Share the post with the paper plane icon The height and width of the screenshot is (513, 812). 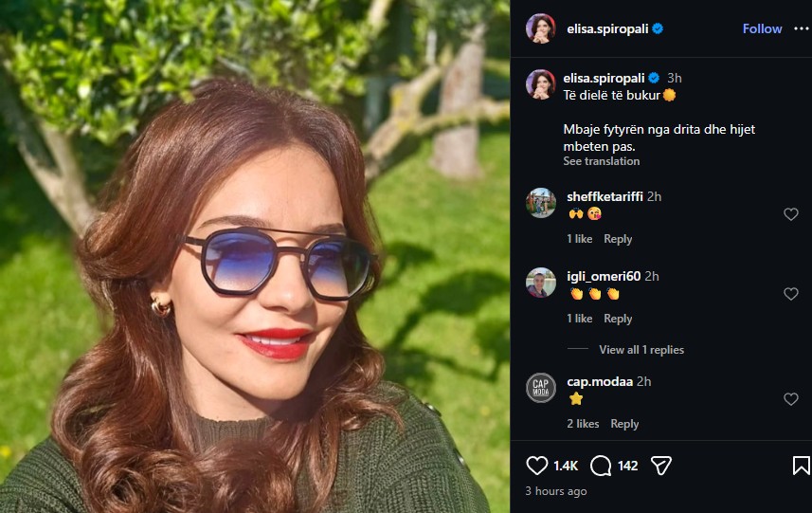661,466
